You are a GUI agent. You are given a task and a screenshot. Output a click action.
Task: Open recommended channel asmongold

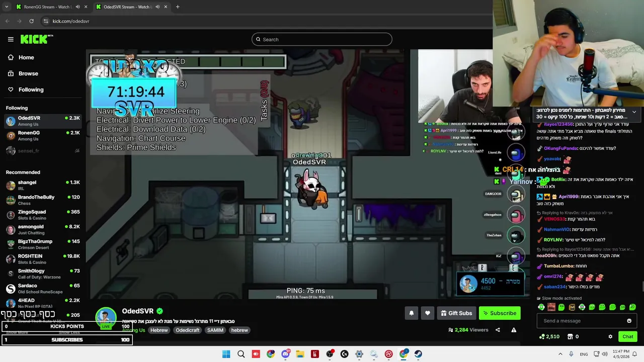tap(42, 229)
